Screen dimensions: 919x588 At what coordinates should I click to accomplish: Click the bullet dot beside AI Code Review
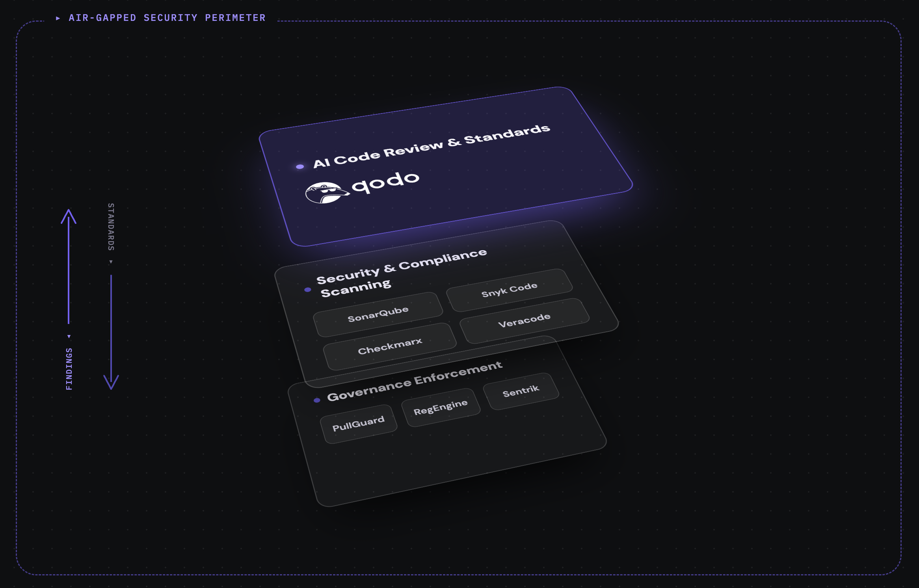pyautogui.click(x=300, y=167)
